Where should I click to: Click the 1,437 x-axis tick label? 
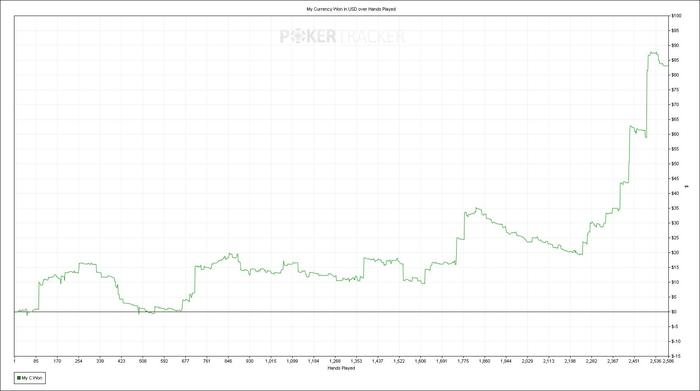(x=378, y=361)
